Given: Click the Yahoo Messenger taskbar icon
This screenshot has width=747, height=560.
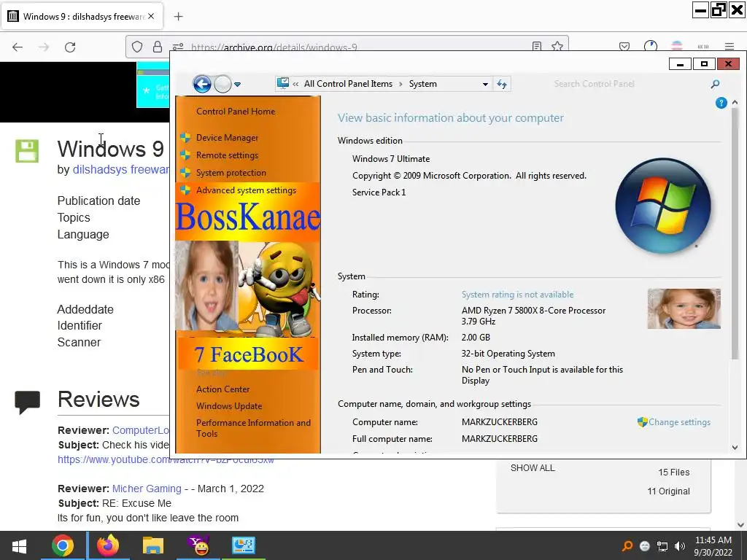Looking at the screenshot, I should pyautogui.click(x=198, y=545).
